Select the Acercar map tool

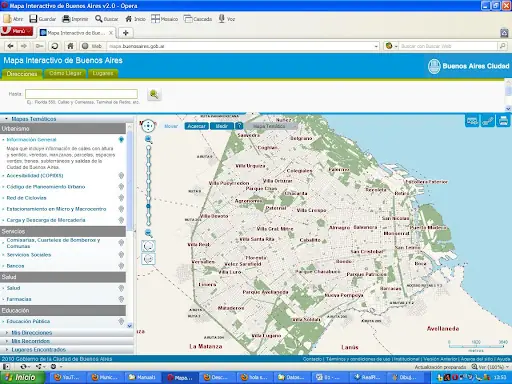pos(196,126)
